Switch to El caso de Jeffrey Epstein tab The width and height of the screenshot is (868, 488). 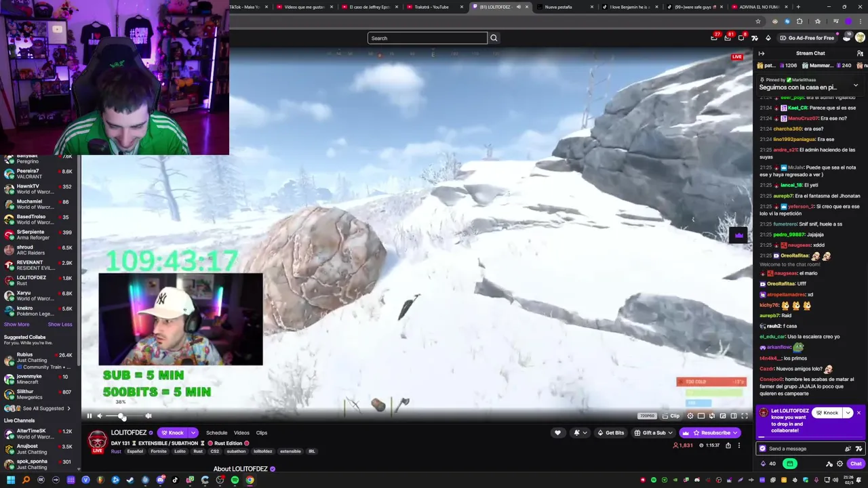coord(370,7)
